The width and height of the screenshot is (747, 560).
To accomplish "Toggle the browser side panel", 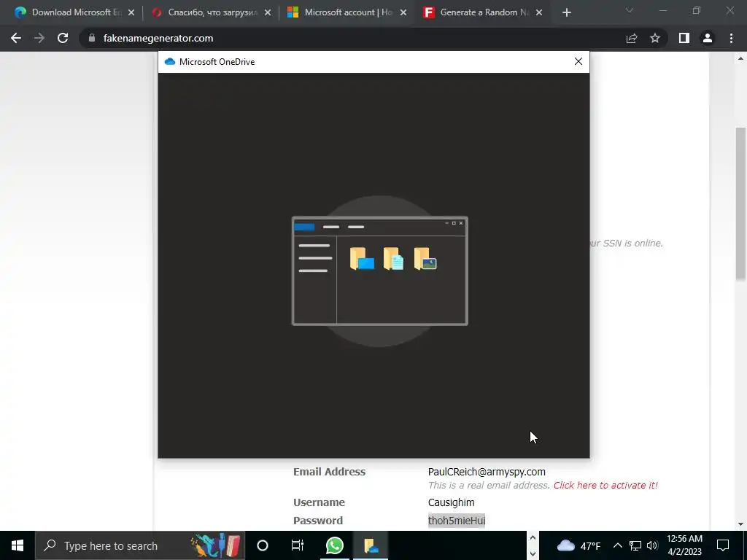I will coord(684,38).
